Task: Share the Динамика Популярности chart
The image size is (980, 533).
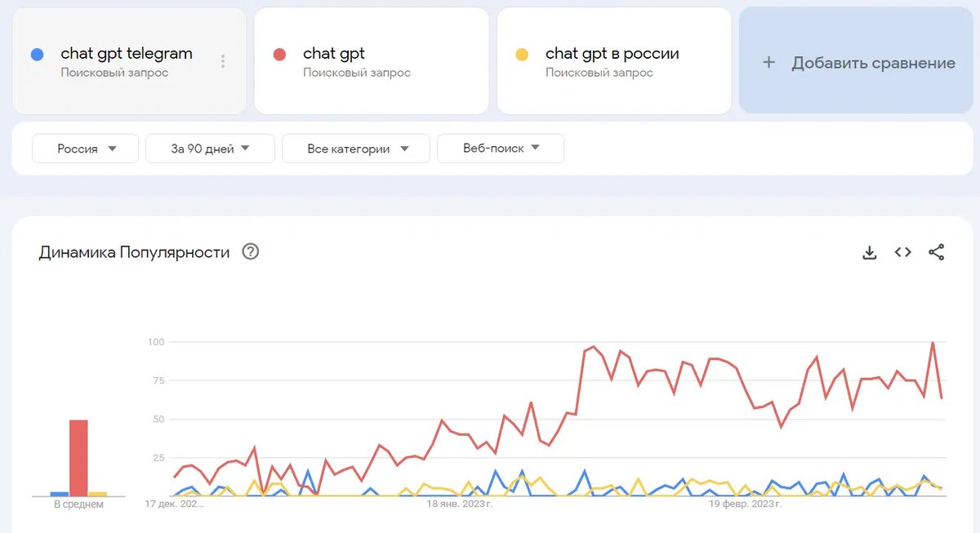Action: tap(936, 251)
